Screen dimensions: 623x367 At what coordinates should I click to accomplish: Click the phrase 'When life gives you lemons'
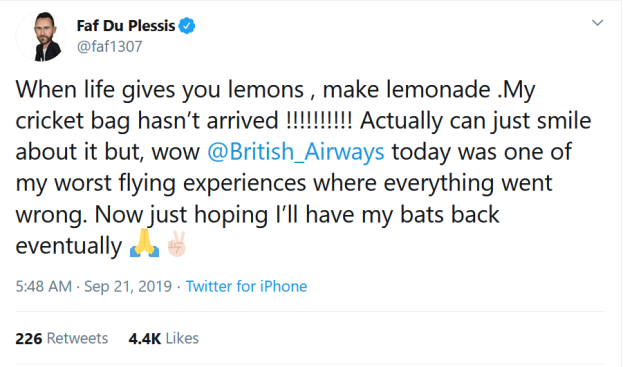point(160,90)
